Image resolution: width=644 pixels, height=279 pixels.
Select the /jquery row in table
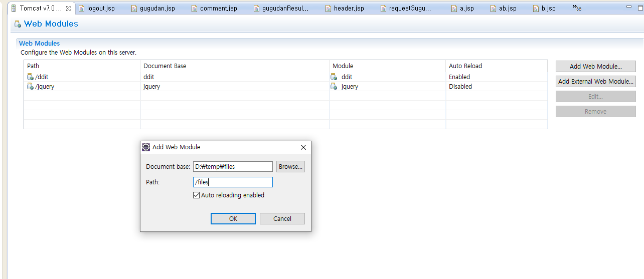(x=286, y=86)
